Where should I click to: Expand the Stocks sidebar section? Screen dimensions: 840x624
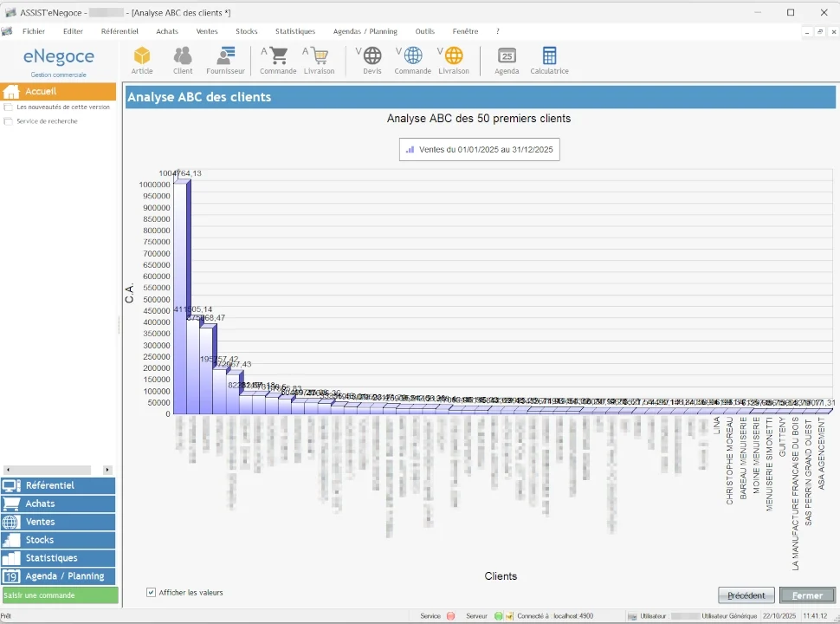(x=58, y=540)
